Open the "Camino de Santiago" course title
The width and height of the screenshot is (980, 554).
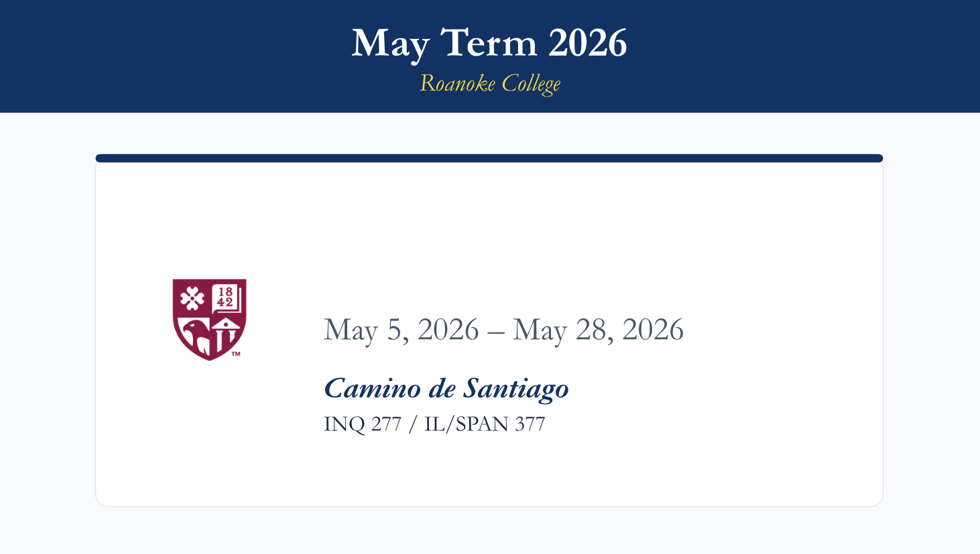click(446, 388)
